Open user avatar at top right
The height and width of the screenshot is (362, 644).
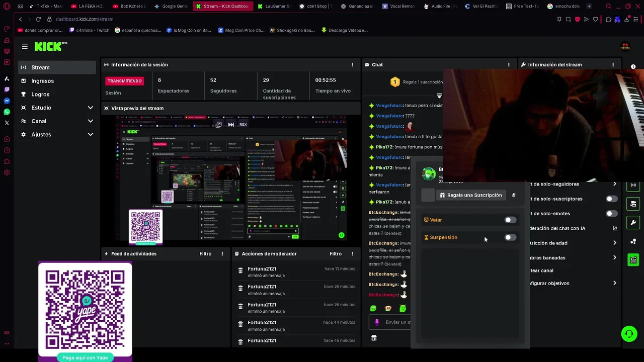625,47
